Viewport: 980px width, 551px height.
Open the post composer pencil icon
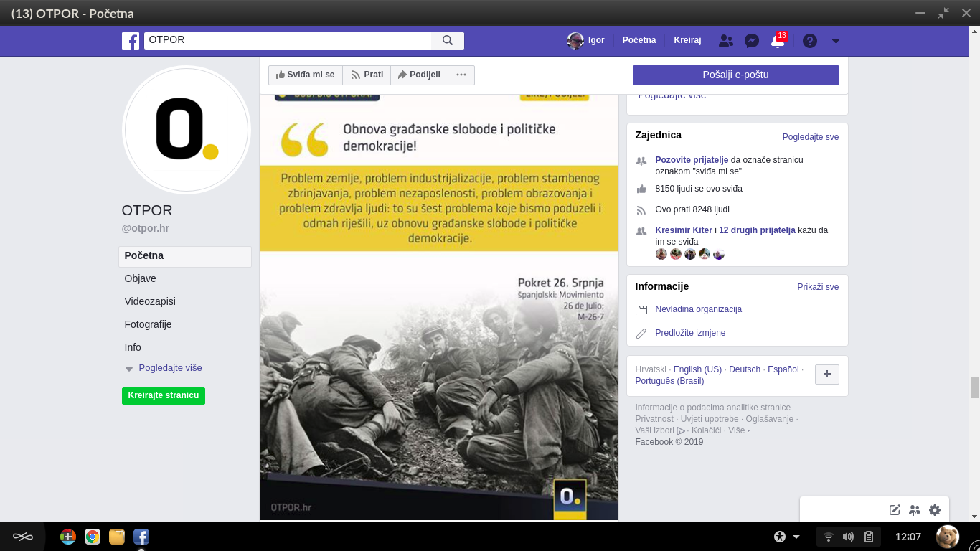(894, 509)
